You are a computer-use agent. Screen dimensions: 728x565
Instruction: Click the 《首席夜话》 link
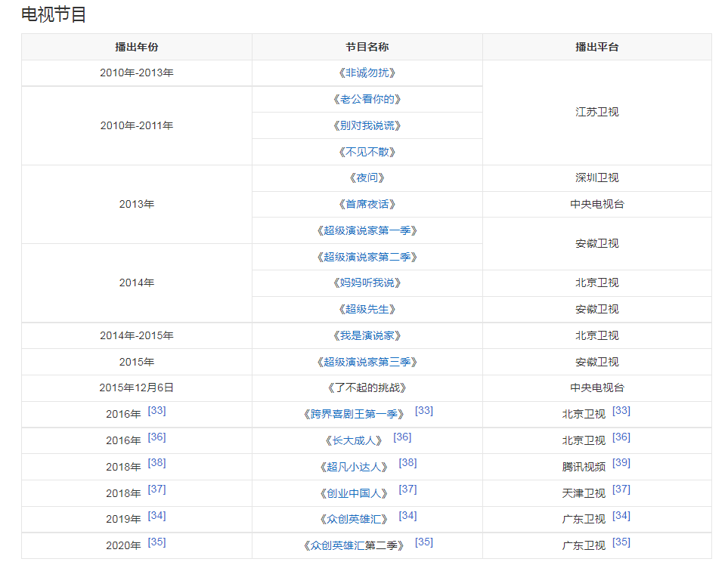[367, 205]
